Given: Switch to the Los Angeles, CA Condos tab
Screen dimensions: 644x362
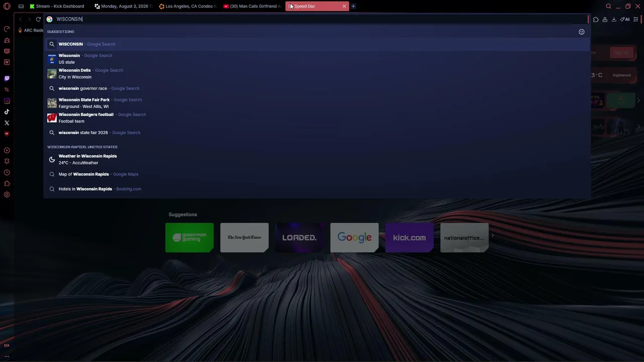Looking at the screenshot, I should pyautogui.click(x=188, y=7).
